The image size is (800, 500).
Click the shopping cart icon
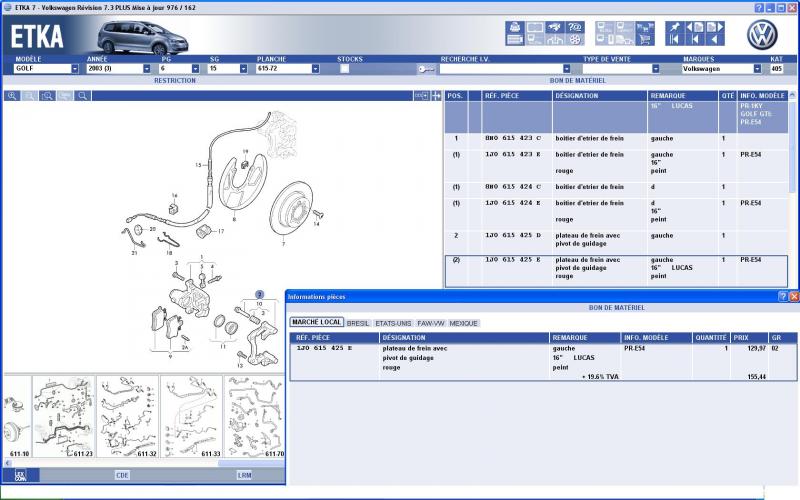(645, 39)
